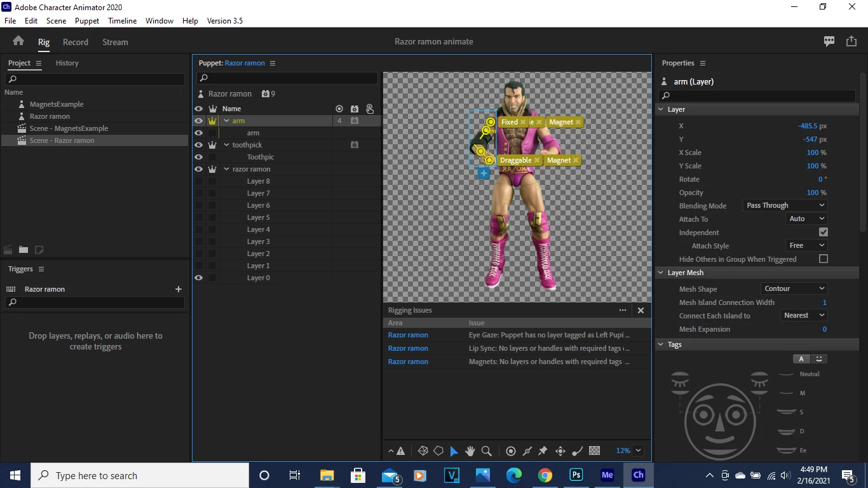Open the History panel tab

[x=67, y=63]
